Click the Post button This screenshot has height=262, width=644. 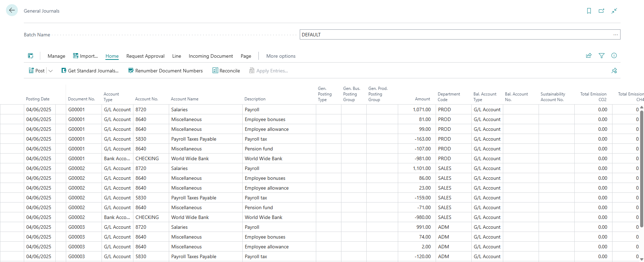36,71
